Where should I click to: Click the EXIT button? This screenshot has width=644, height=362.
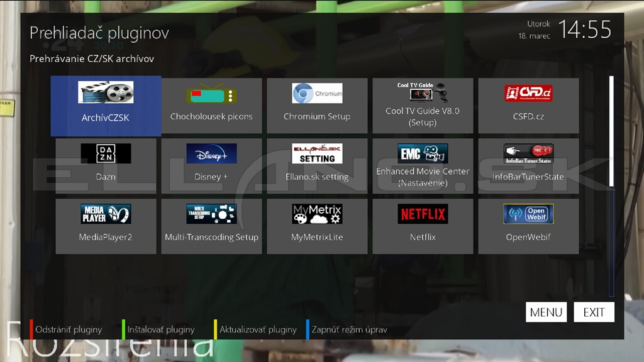coord(594,312)
